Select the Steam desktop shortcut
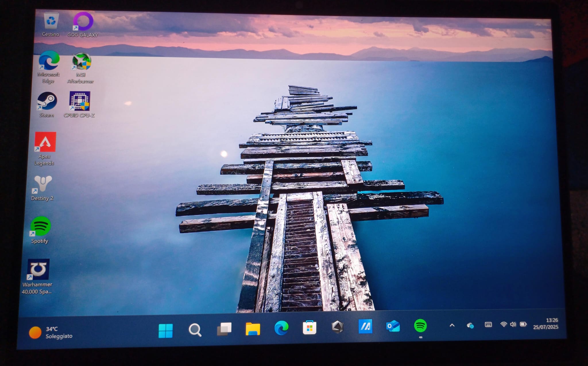 click(x=47, y=101)
